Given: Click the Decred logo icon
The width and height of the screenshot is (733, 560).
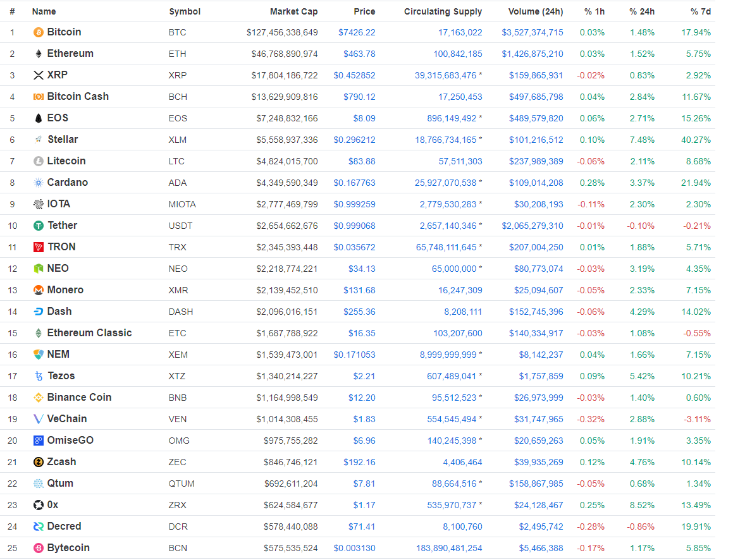Looking at the screenshot, I should pos(39,527).
